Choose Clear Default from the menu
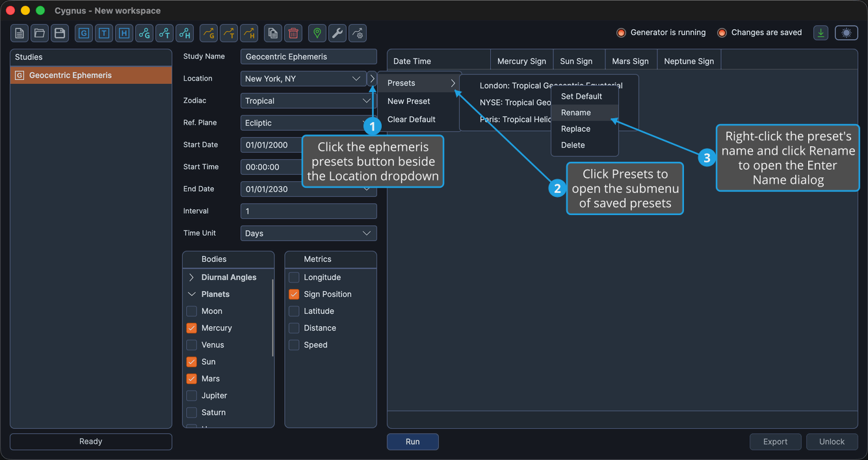 point(420,120)
